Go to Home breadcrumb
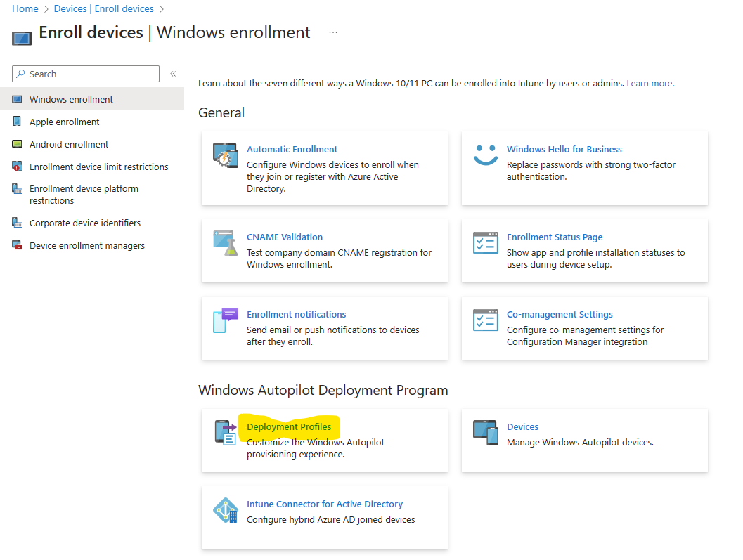Viewport: 743px width, 560px height. point(25,8)
